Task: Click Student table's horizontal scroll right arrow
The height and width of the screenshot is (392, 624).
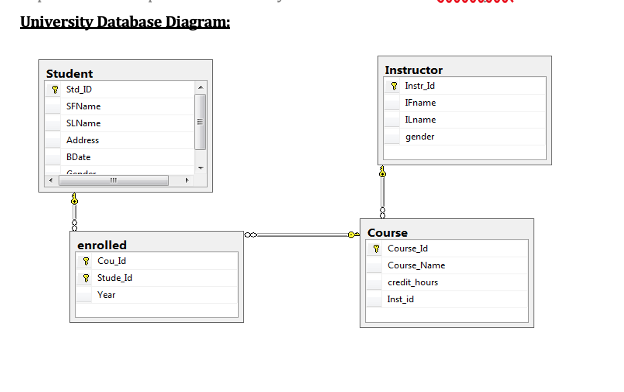Action: (187, 180)
